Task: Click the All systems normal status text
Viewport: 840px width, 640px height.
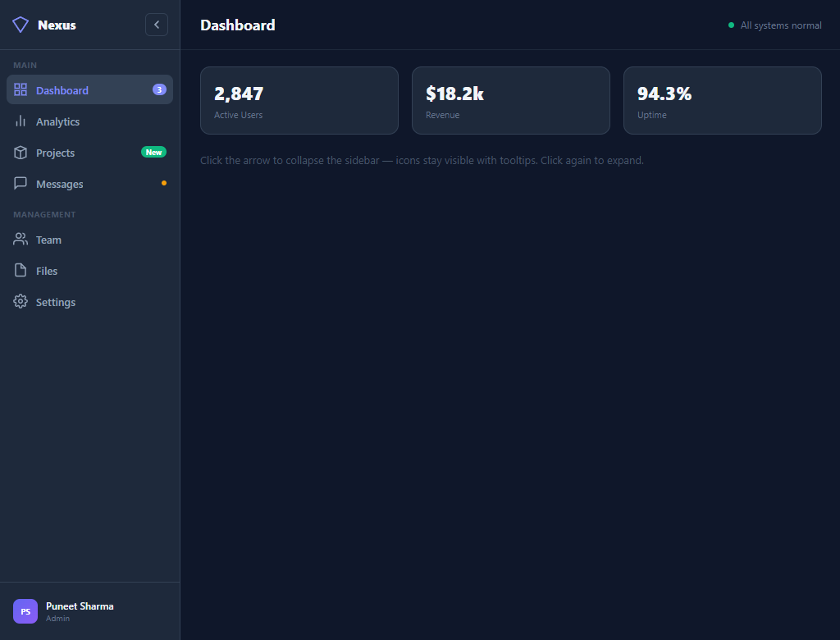Action: 781,25
